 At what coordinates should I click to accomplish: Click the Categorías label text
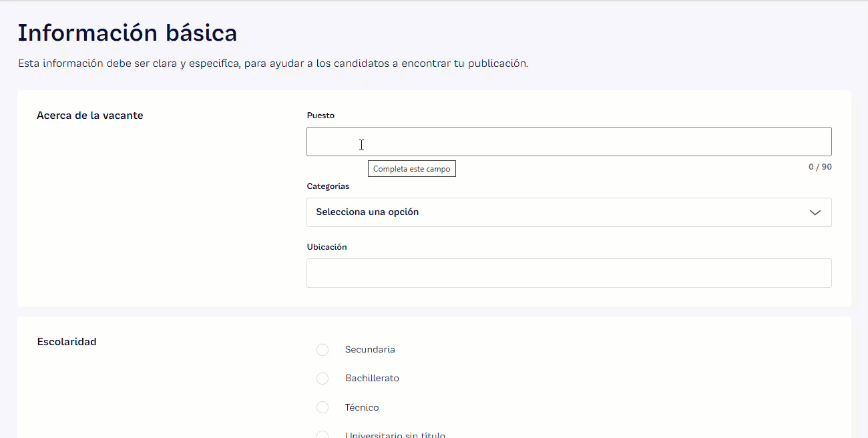click(328, 186)
